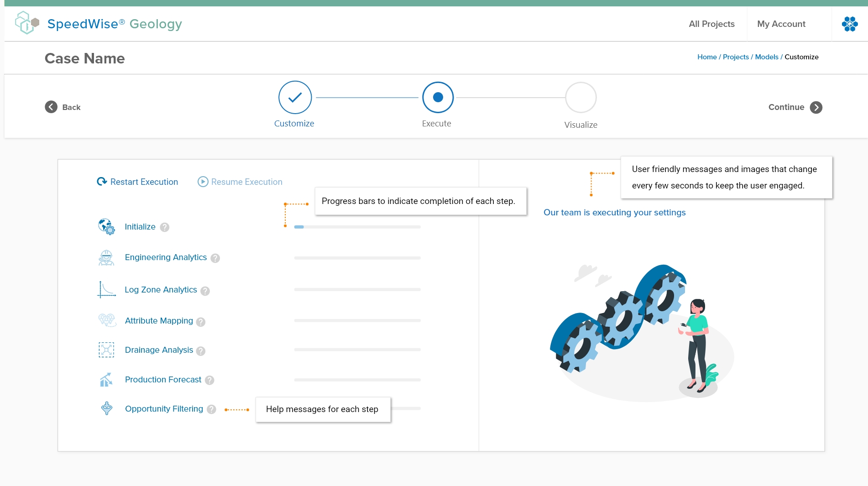Select the Visualize step circle
This screenshot has width=868, height=486.
580,97
